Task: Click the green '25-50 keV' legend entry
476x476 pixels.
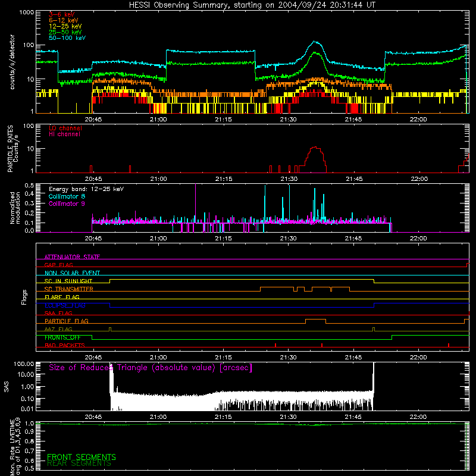Action: 65,32
